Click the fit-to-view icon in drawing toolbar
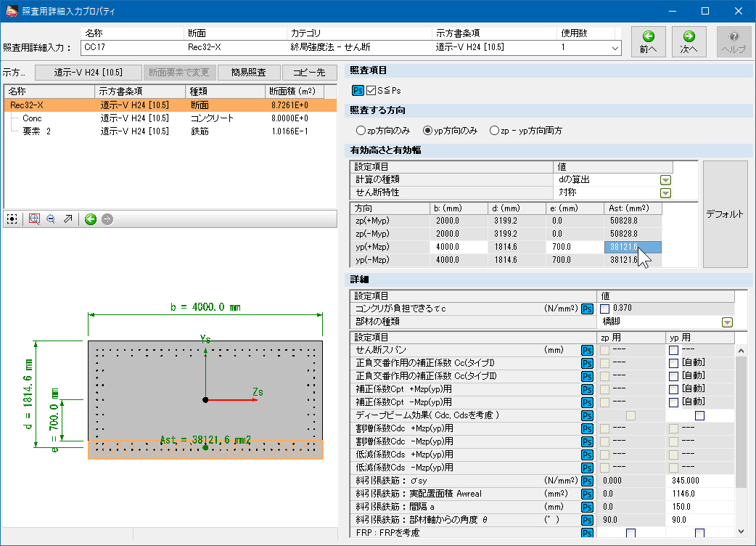The width and height of the screenshot is (756, 546). pyautogui.click(x=12, y=219)
